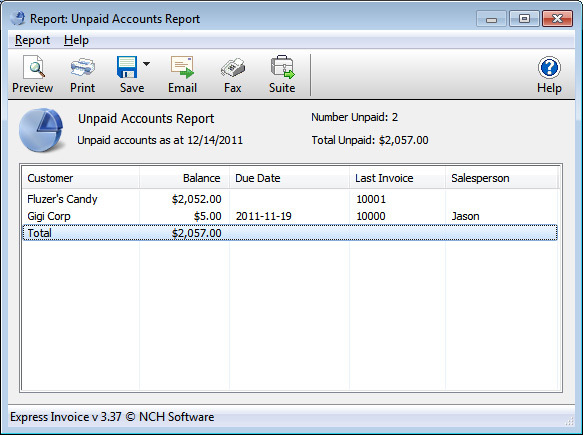Image resolution: width=583 pixels, height=435 pixels.
Task: Send the report by Fax
Action: [x=232, y=74]
